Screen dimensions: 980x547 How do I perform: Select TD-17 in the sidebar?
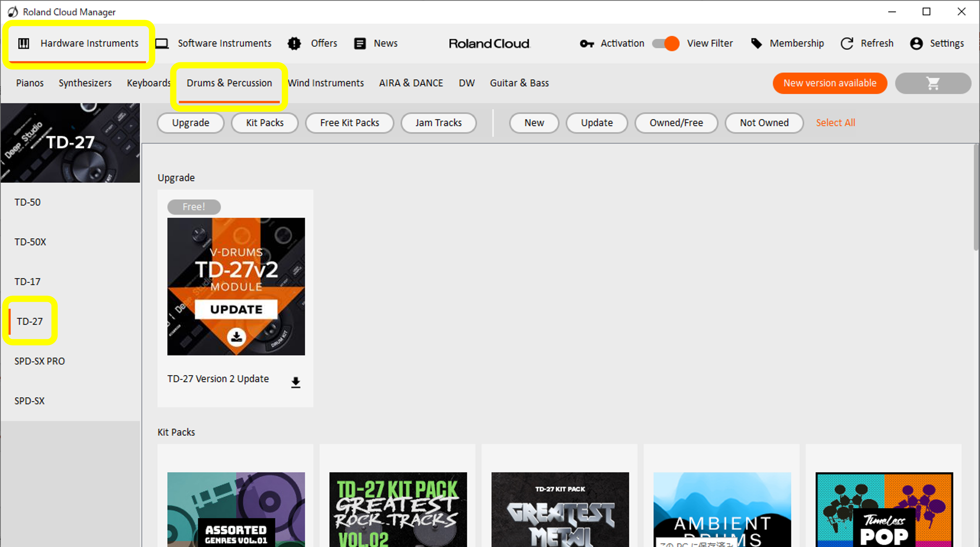coord(27,282)
